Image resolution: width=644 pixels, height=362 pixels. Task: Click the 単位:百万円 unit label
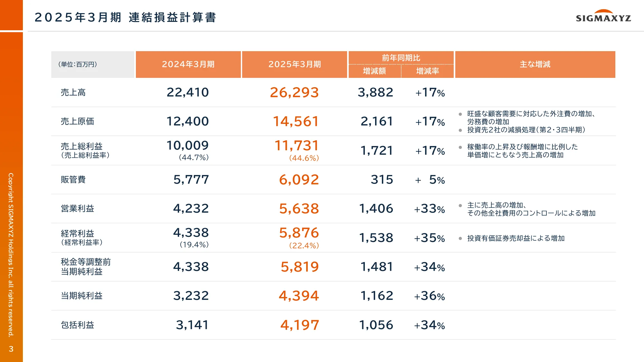(x=78, y=64)
